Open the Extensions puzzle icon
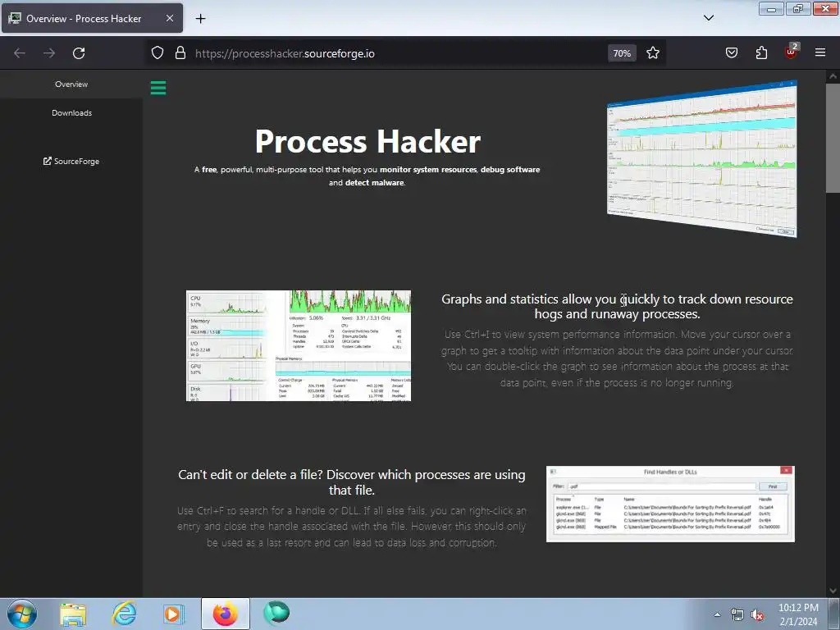 [761, 52]
